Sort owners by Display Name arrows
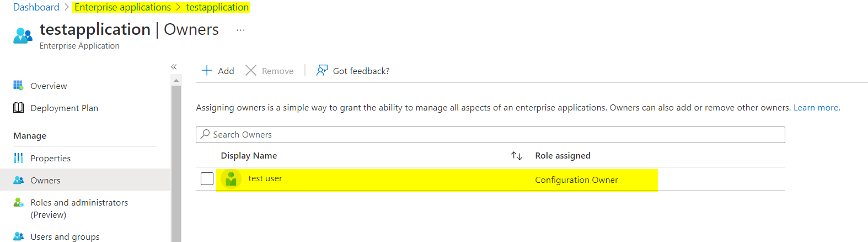The image size is (868, 242). tap(516, 156)
